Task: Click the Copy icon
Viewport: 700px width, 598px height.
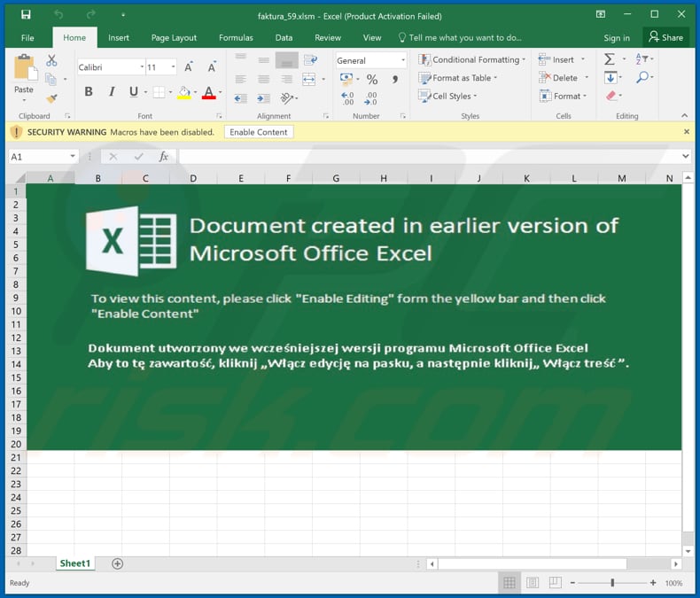Action: click(x=51, y=80)
